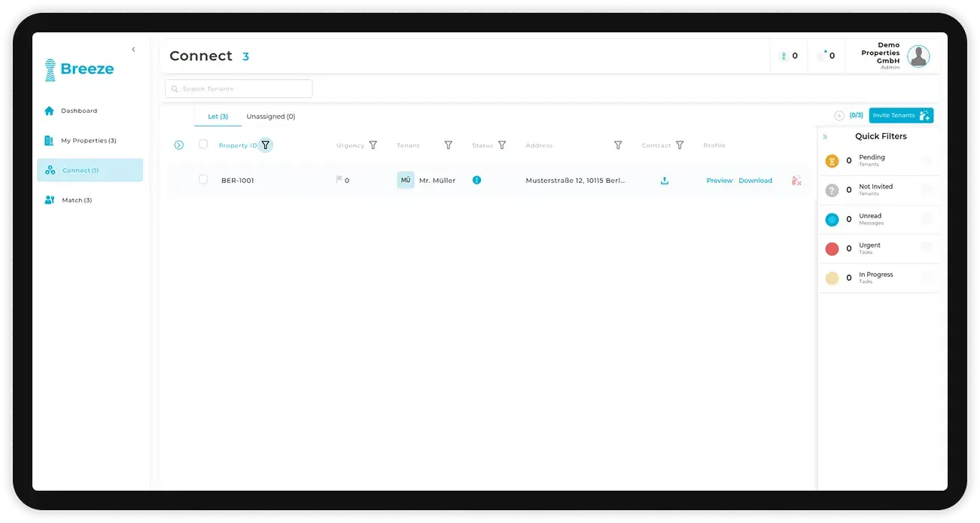980x523 pixels.
Task: Click the Invite Tenants button
Action: pyautogui.click(x=901, y=115)
